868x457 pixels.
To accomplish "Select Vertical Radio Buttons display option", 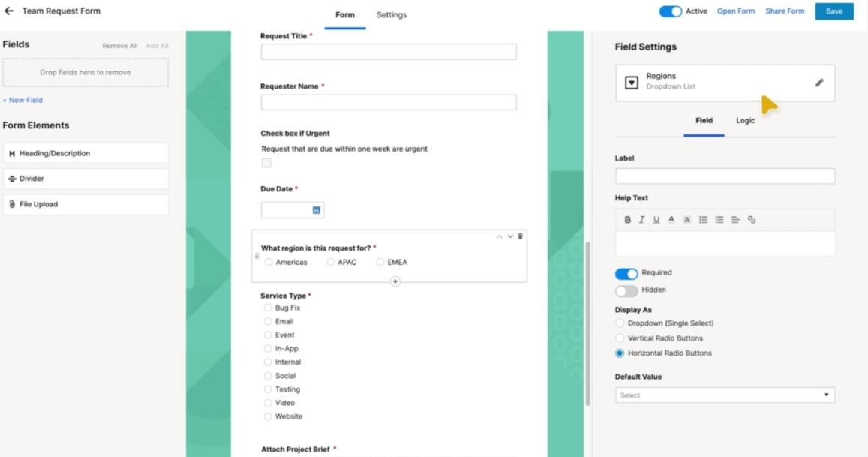I will pyautogui.click(x=620, y=338).
